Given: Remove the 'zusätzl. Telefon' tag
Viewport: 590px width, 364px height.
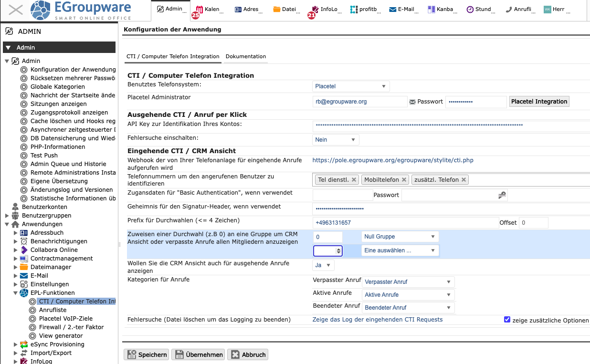Looking at the screenshot, I should click(464, 180).
